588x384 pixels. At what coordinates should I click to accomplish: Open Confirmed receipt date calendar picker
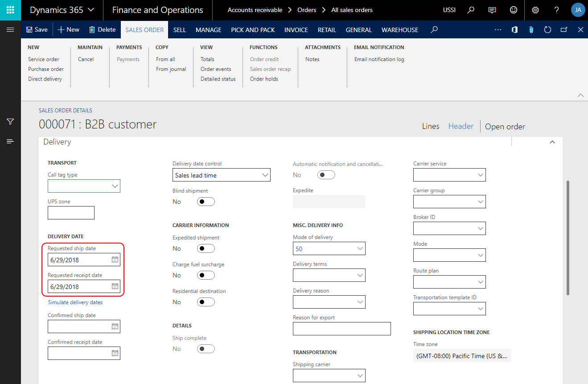point(115,353)
